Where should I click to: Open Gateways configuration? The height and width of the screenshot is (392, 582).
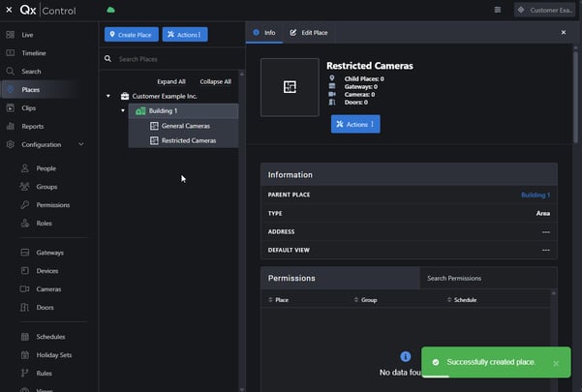[49, 253]
